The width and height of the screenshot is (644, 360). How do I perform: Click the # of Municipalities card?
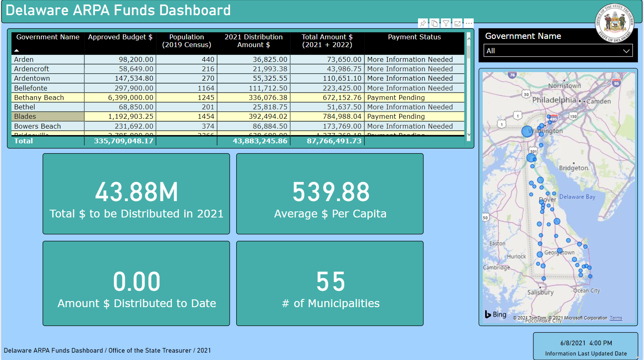coord(330,283)
